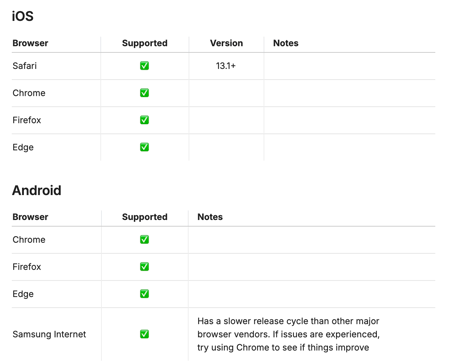Click the Edge label in the Android table
450x363 pixels.
coord(23,294)
